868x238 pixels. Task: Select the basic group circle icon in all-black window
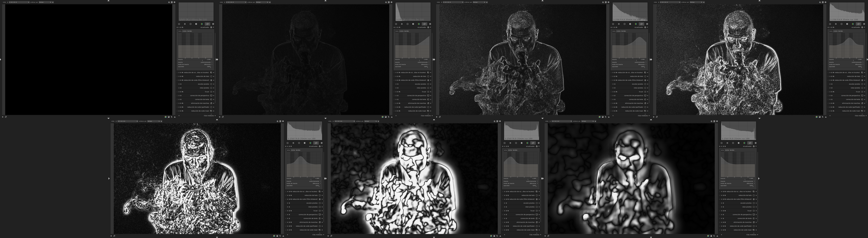click(x=191, y=24)
